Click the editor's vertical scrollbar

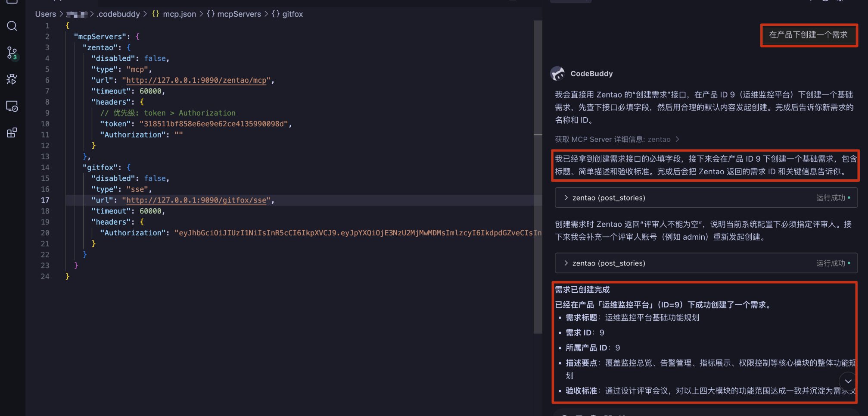[538, 177]
